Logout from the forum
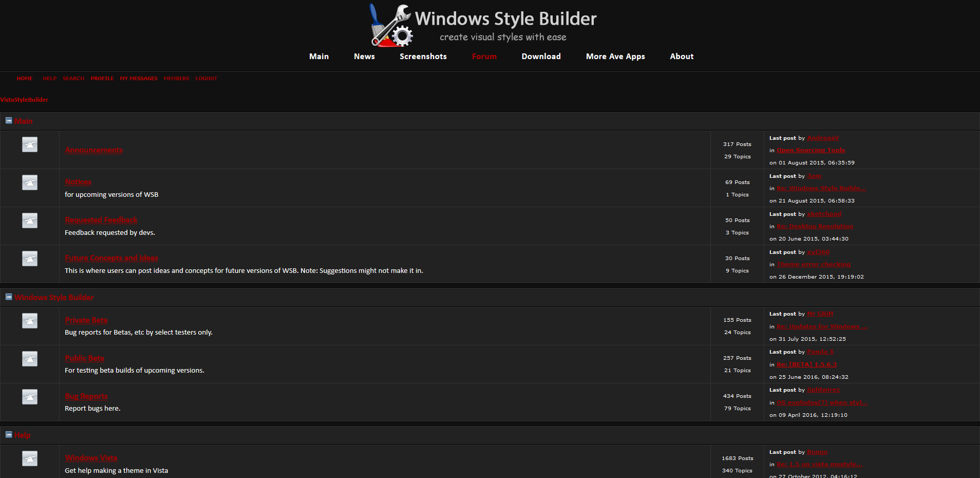Screen dimensions: 980x478 tap(206, 78)
